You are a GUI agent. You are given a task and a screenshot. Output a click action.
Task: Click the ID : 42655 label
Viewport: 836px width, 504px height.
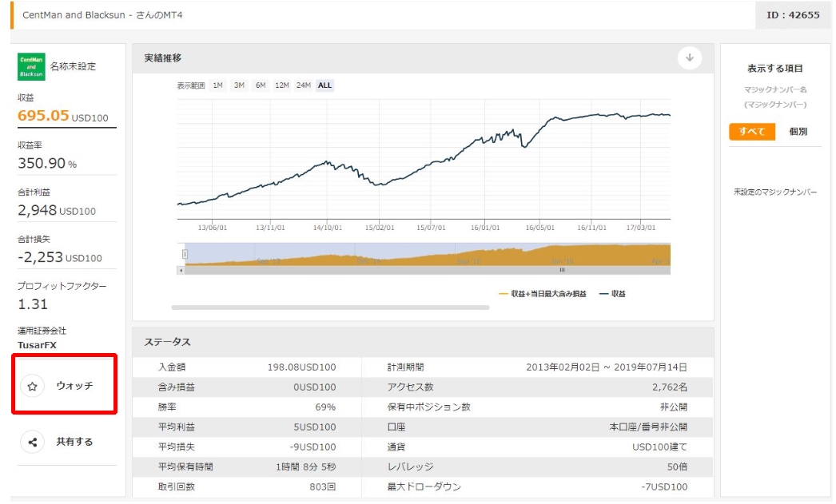click(793, 15)
